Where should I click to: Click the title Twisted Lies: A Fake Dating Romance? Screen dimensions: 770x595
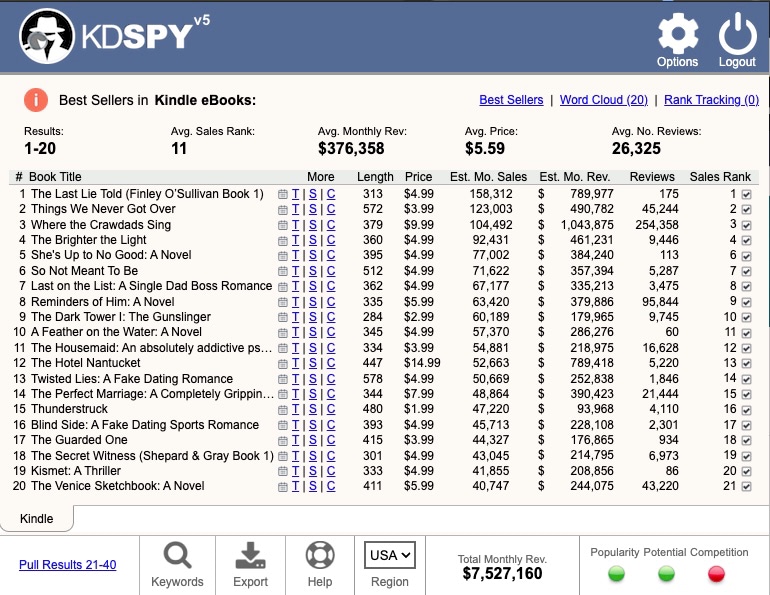pyautogui.click(x=132, y=379)
